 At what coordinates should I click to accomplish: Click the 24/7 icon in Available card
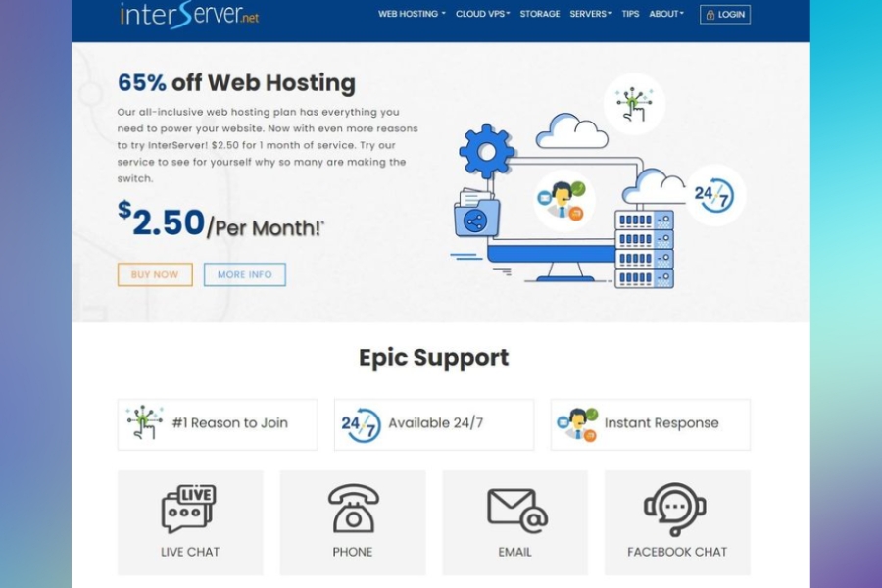coord(361,424)
